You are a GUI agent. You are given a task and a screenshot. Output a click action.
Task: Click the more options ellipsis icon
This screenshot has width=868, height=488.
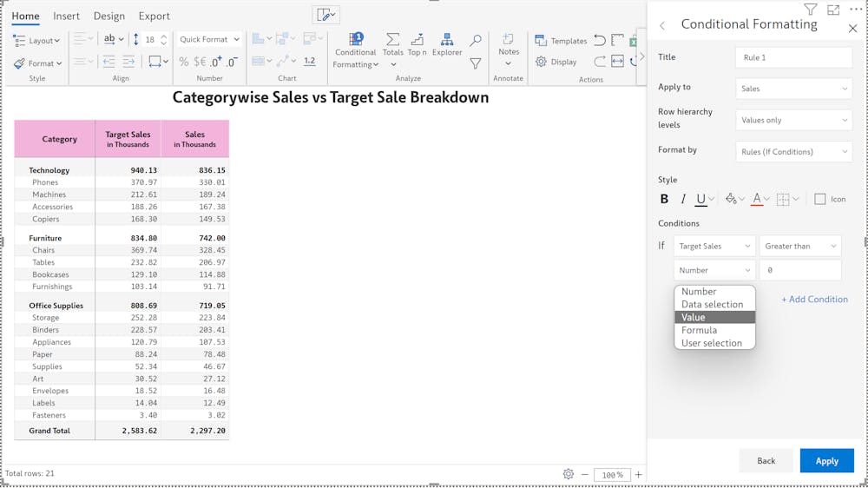coord(856,9)
